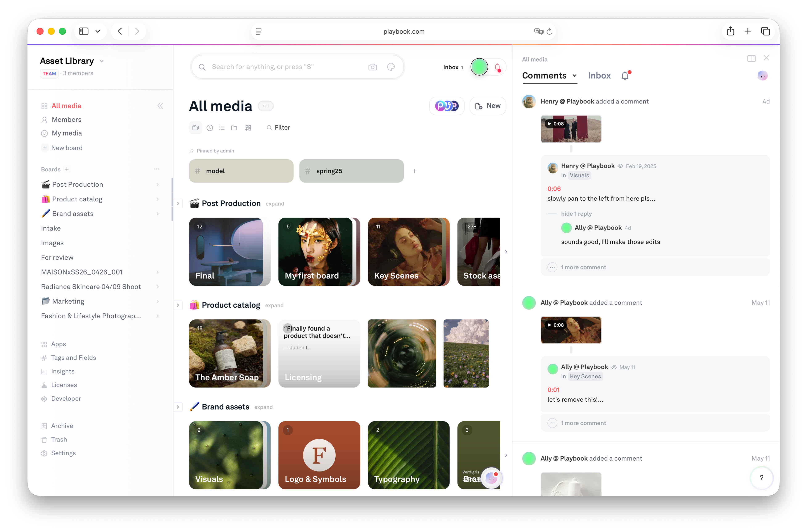The image size is (807, 532).
Task: Open the floating assistant avatar
Action: click(491, 478)
